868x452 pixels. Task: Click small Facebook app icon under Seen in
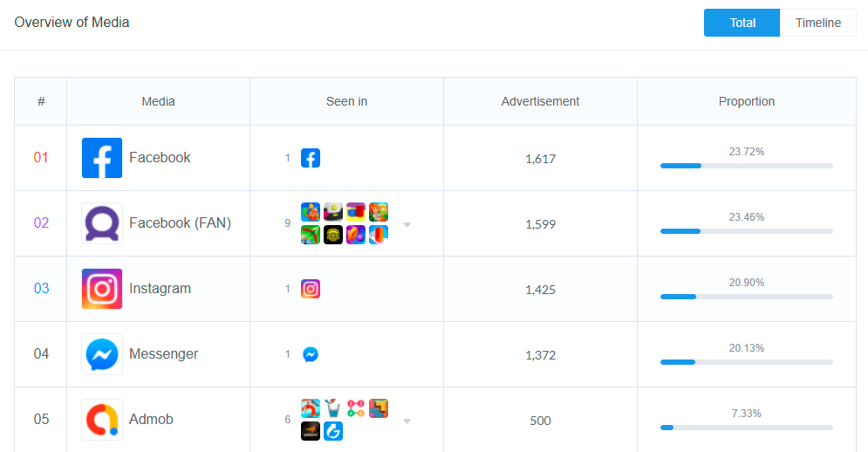311,158
